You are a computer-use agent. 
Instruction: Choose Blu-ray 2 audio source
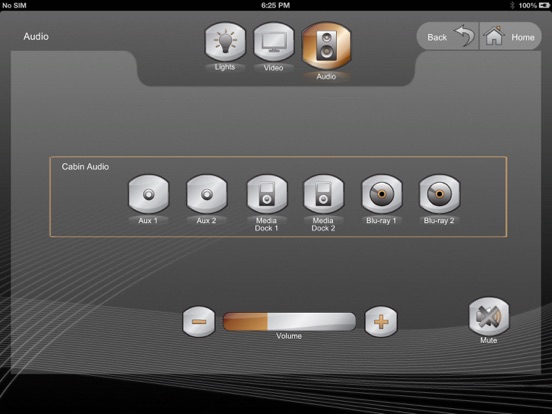coord(439,194)
